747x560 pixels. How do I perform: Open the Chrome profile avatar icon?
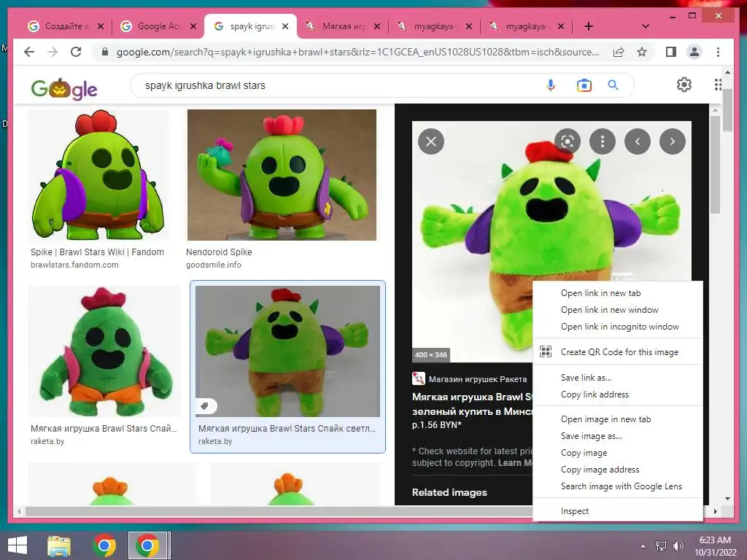694,52
